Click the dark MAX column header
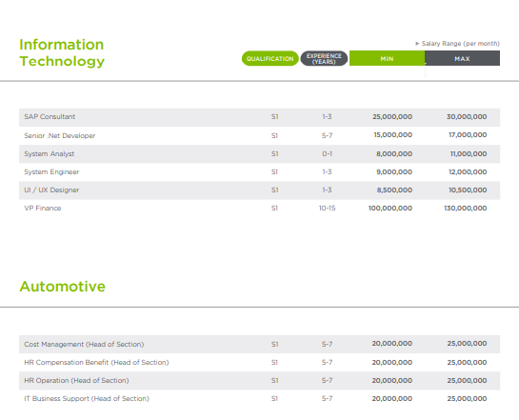This screenshot has width=519, height=420. click(x=462, y=59)
